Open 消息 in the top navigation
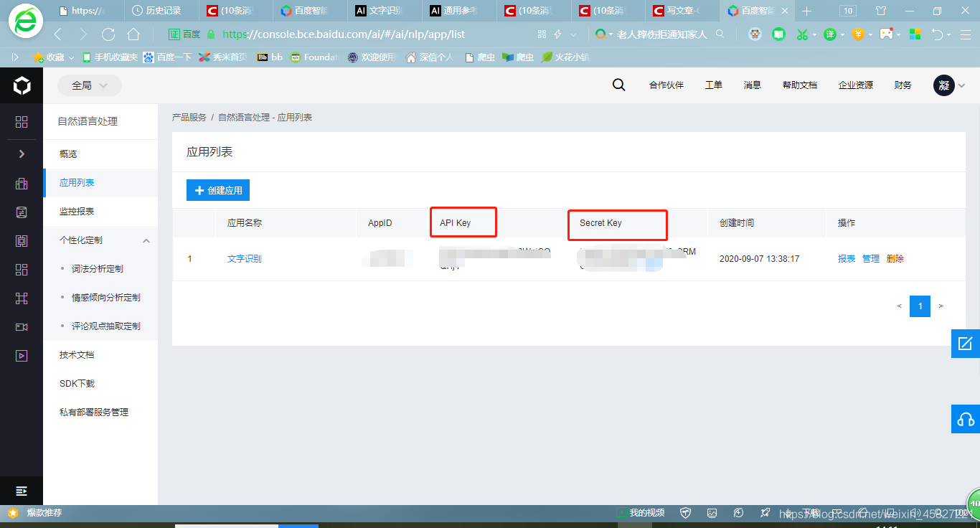Screen dimensions: 980x528 tap(753, 85)
